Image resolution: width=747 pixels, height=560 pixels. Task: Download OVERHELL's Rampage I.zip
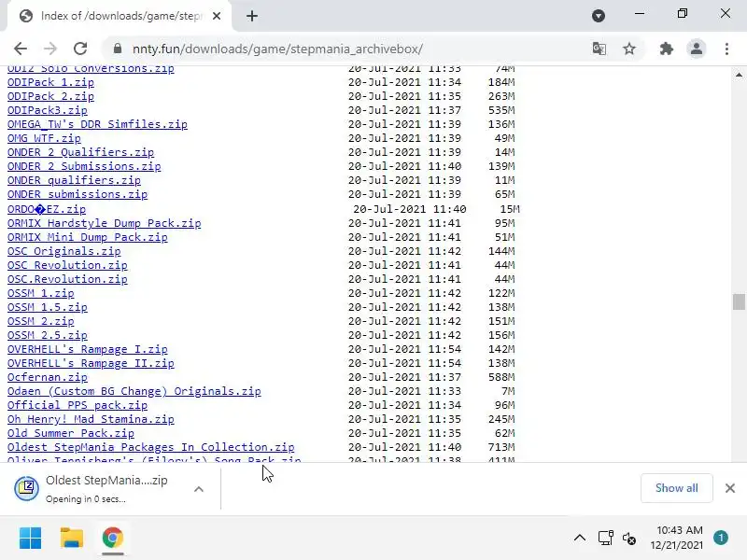pyautogui.click(x=87, y=349)
